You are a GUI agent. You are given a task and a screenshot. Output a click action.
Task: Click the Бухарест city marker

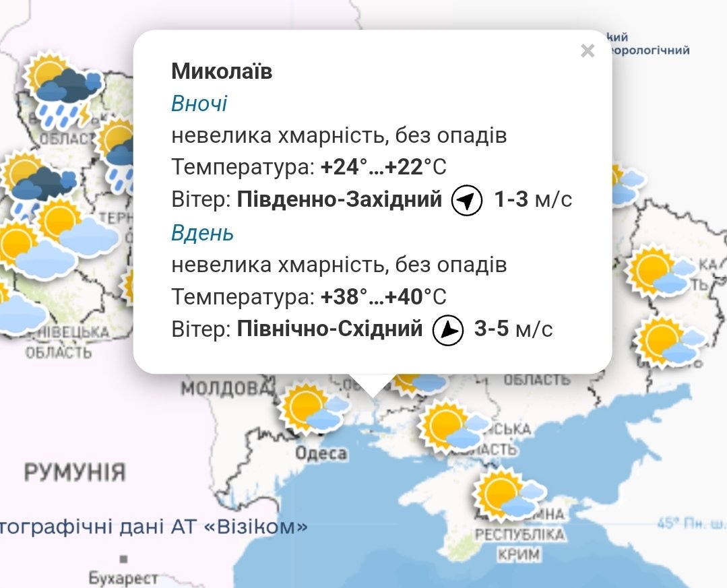[x=123, y=559]
